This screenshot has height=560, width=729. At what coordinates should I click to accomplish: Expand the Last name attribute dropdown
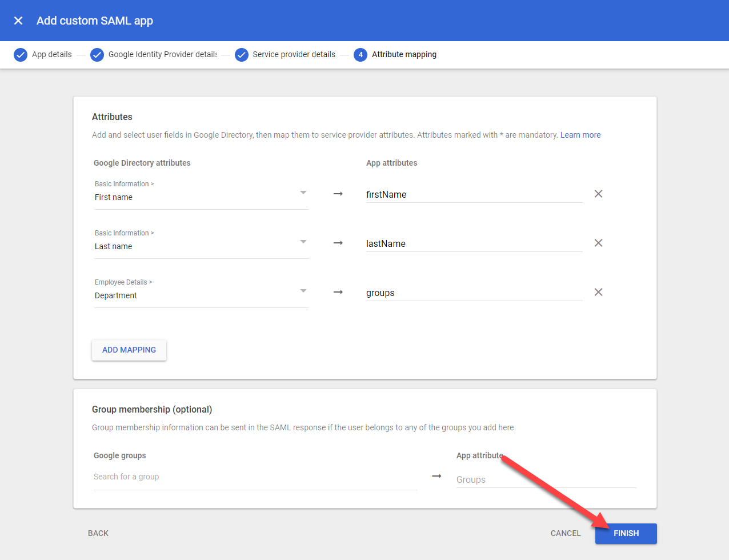(x=303, y=242)
